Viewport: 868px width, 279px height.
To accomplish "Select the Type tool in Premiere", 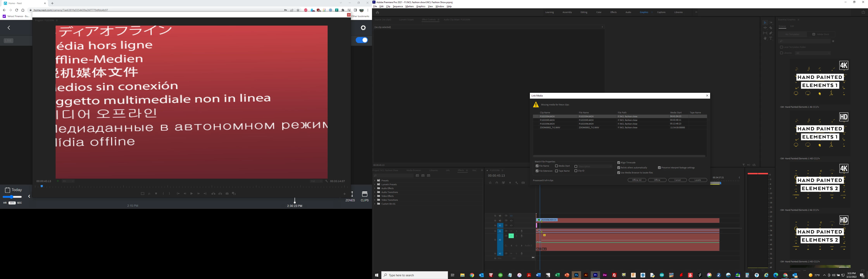I will (771, 38).
